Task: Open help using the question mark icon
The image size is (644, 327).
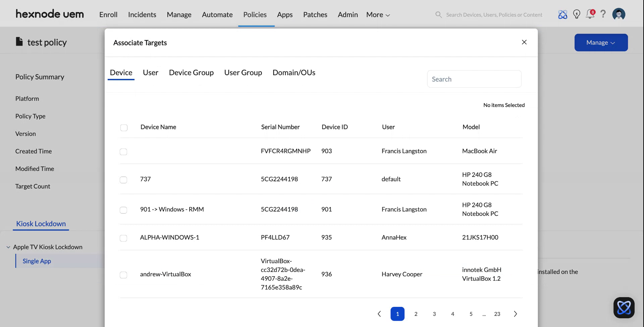Action: click(603, 14)
